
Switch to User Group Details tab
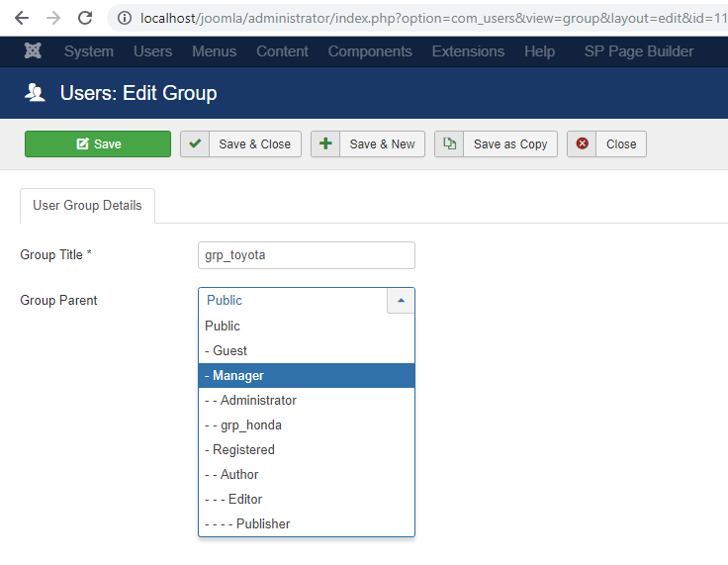(87, 206)
